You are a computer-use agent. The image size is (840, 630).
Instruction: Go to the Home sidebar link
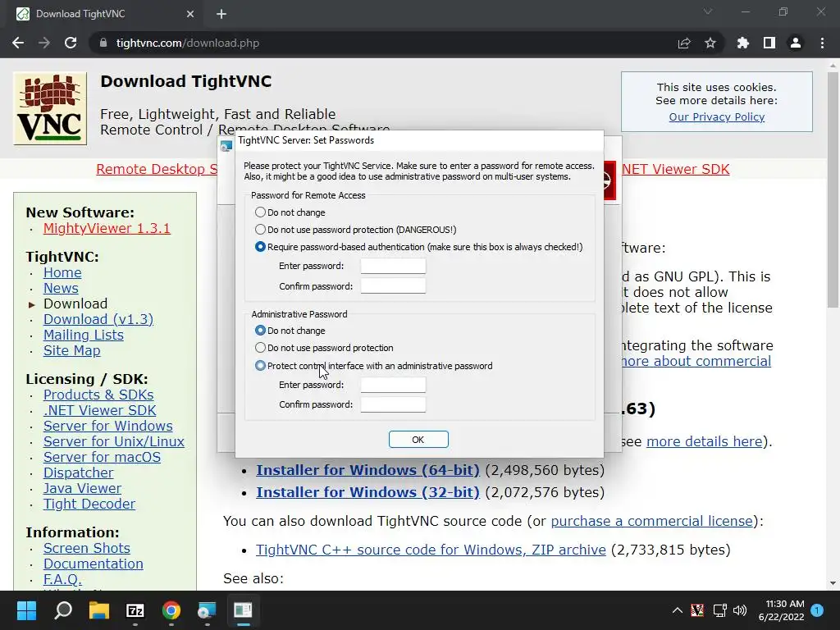62,272
